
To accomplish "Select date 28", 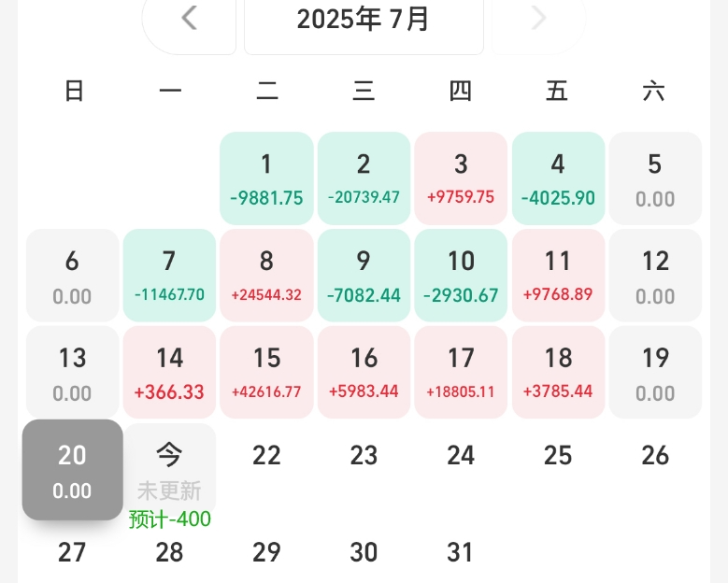I will pyautogui.click(x=169, y=552).
